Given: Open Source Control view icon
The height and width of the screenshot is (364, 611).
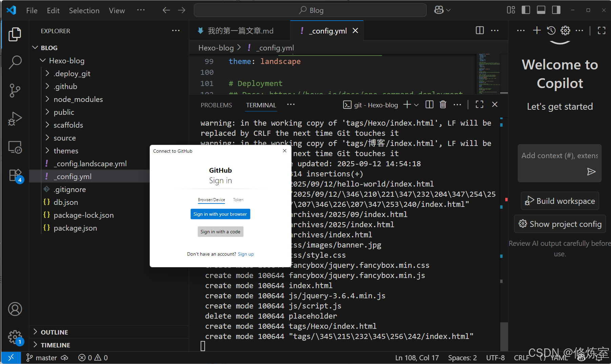Looking at the screenshot, I should [x=15, y=90].
